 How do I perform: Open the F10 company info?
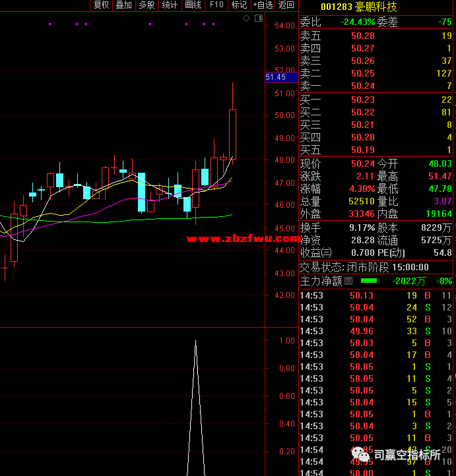(216, 5)
